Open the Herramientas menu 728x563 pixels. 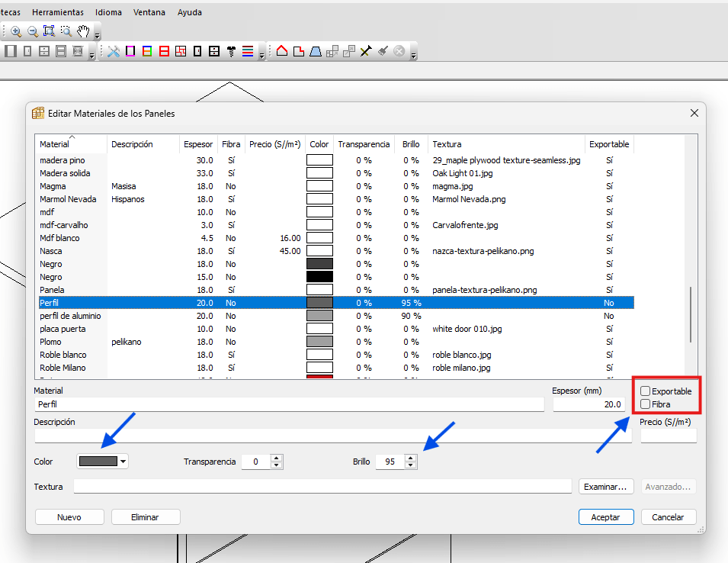(58, 13)
